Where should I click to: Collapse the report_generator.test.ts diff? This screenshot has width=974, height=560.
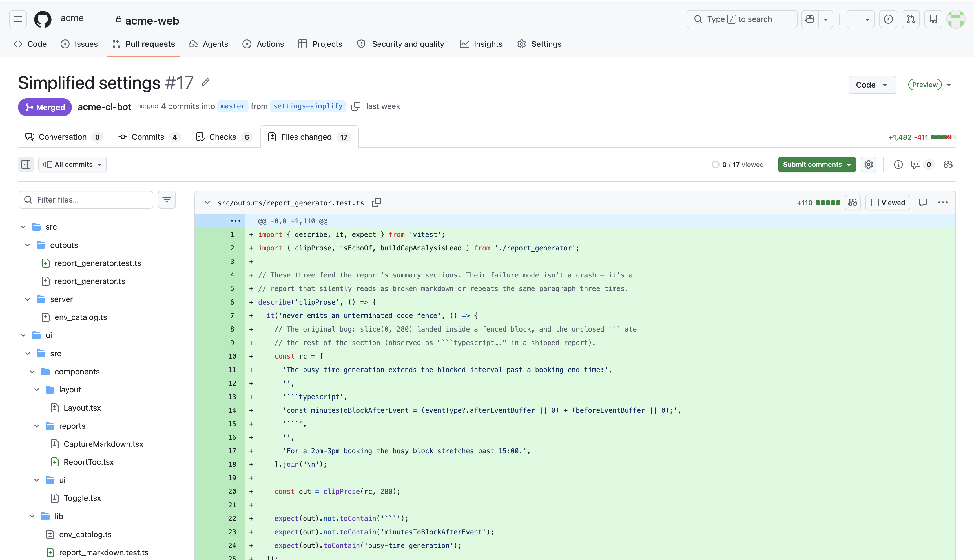point(207,203)
